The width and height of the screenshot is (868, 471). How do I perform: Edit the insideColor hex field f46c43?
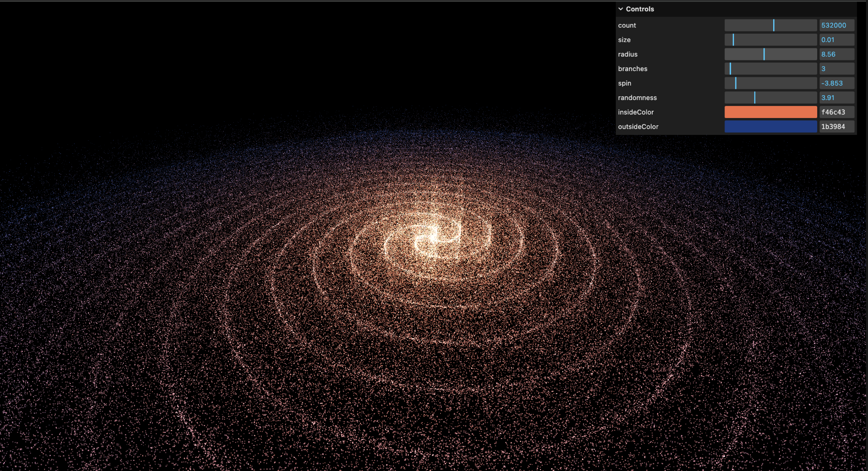[x=836, y=112]
